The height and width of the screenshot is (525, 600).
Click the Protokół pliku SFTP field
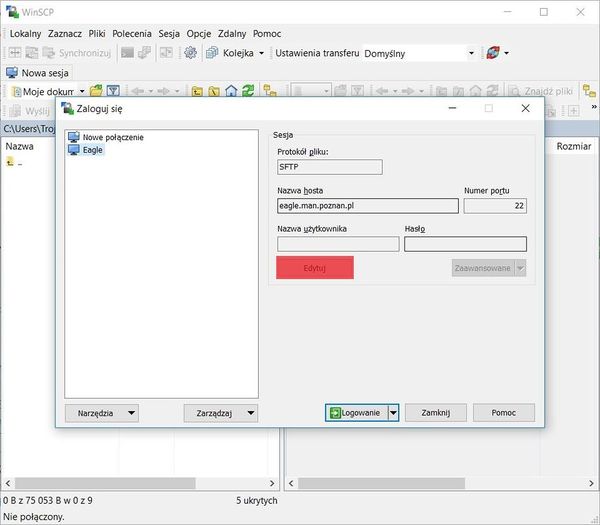pos(329,167)
